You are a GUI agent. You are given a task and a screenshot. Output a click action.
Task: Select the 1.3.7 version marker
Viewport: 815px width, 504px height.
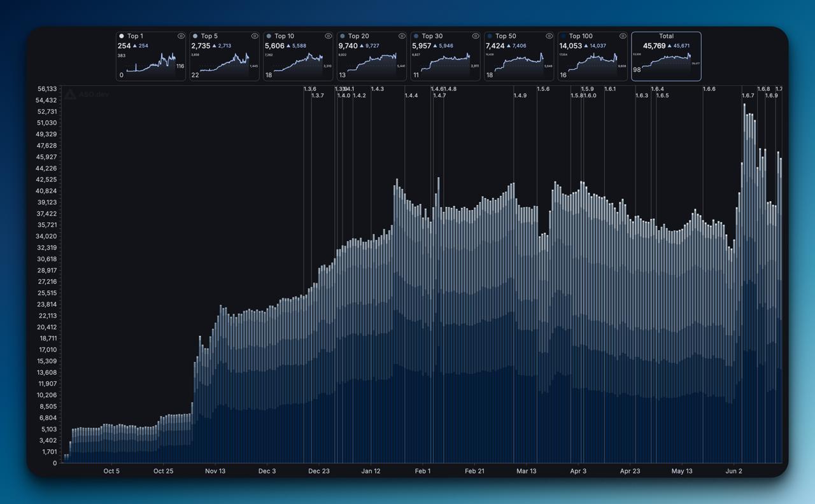point(318,95)
